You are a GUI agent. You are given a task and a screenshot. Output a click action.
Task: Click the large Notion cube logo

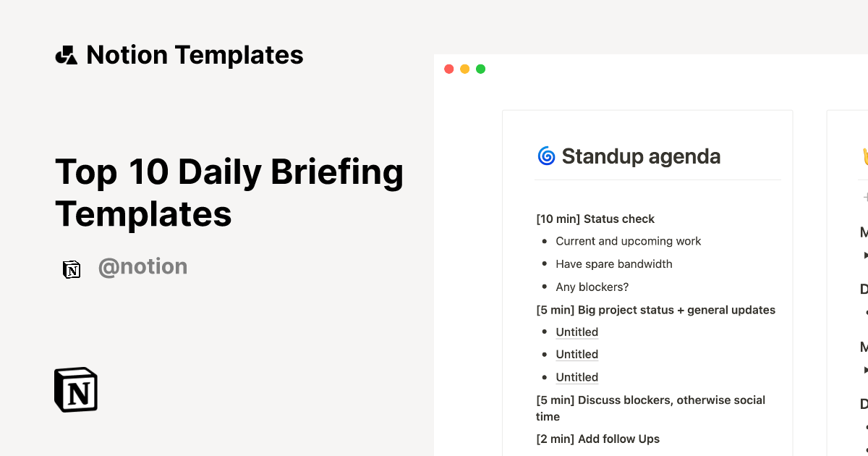coord(76,389)
